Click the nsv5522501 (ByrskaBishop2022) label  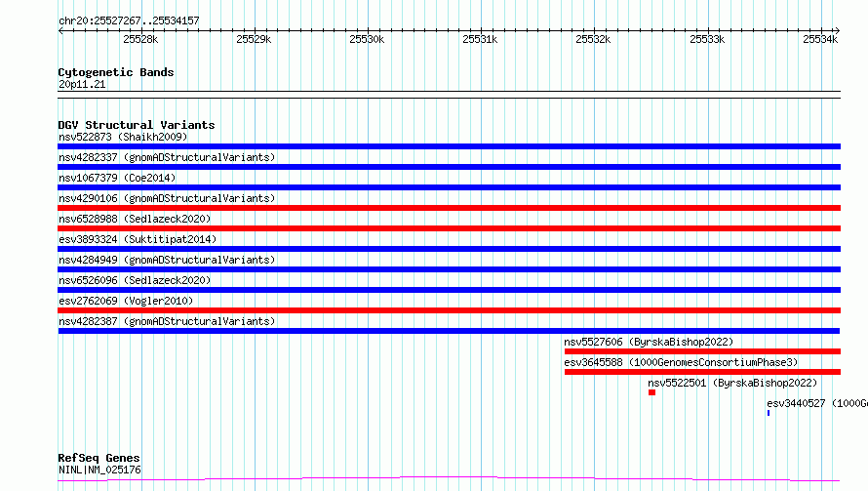(732, 383)
